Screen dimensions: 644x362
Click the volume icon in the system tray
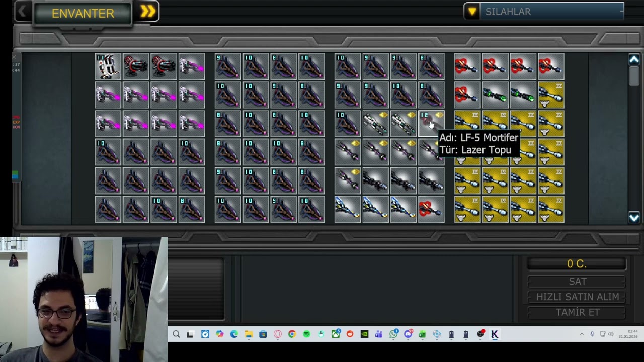tap(611, 334)
